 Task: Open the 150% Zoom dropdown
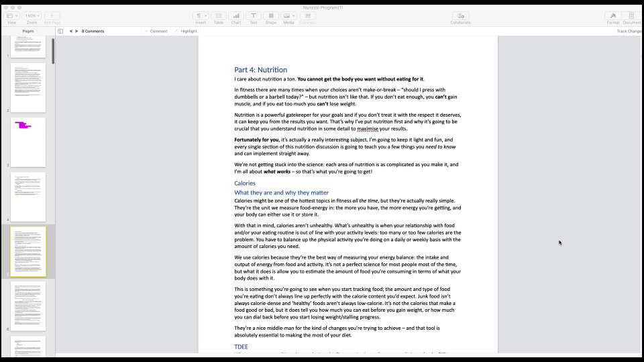pyautogui.click(x=32, y=15)
